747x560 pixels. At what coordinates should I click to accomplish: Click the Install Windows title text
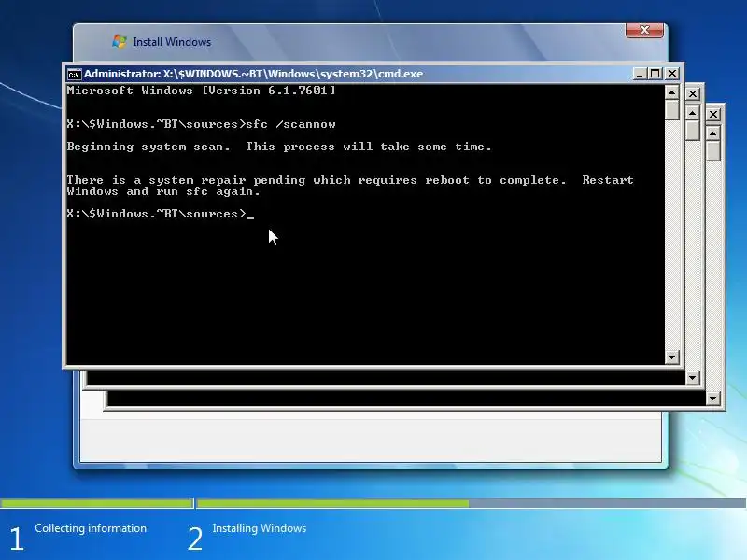172,42
